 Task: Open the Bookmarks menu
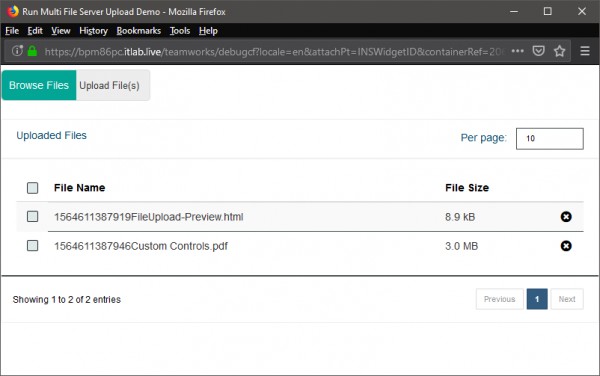(139, 31)
